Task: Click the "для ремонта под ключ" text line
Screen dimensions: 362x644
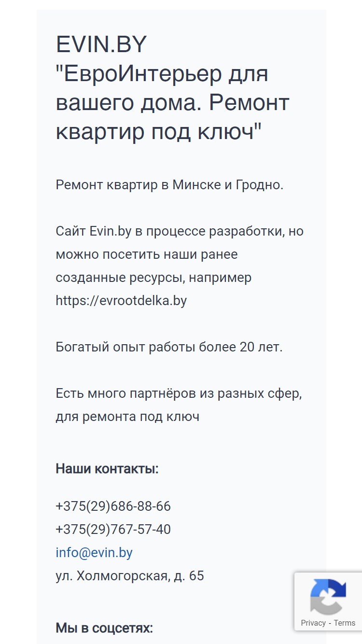Action: 127,417
